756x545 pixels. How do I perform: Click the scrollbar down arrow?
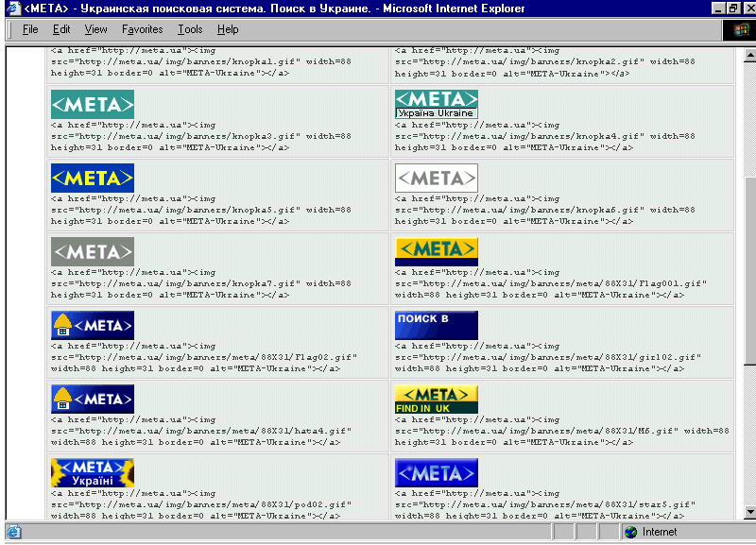749,512
